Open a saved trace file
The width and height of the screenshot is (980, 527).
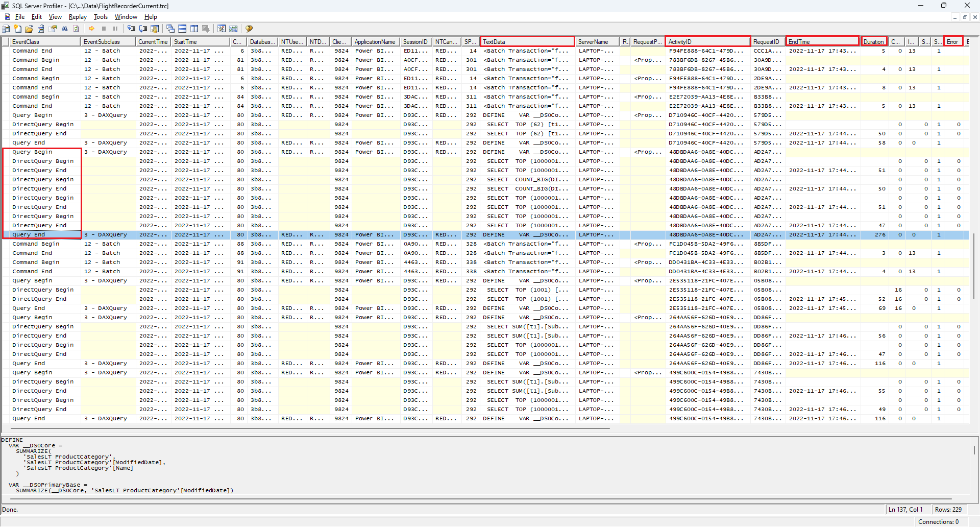(29, 29)
